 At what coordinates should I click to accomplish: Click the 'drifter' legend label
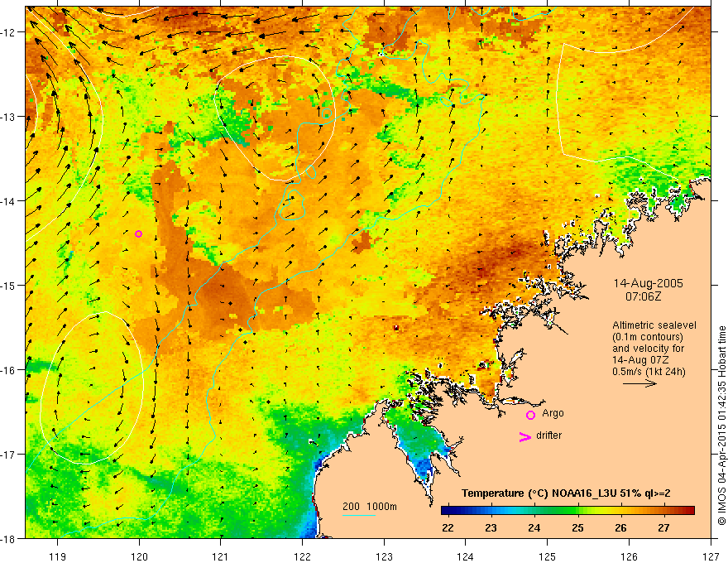coord(548,435)
